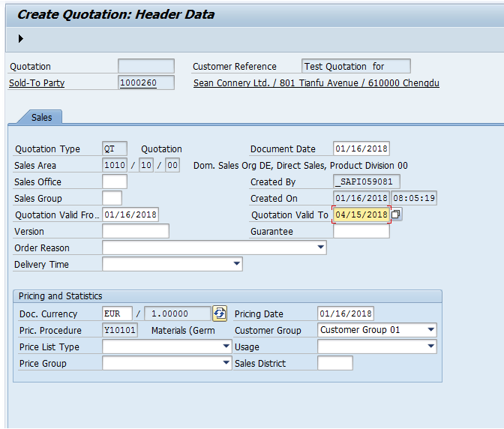Click the Doc. Currency EUR field
The height and width of the screenshot is (429, 504).
click(x=117, y=313)
